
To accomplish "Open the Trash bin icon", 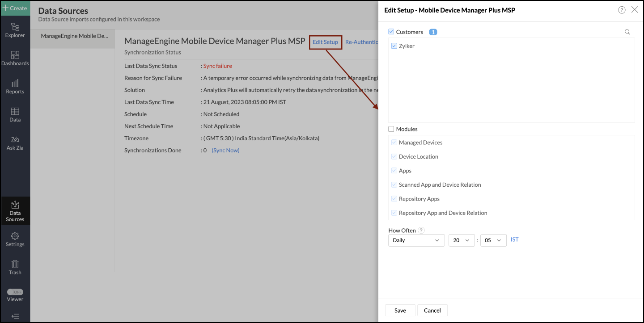I will pos(15,264).
